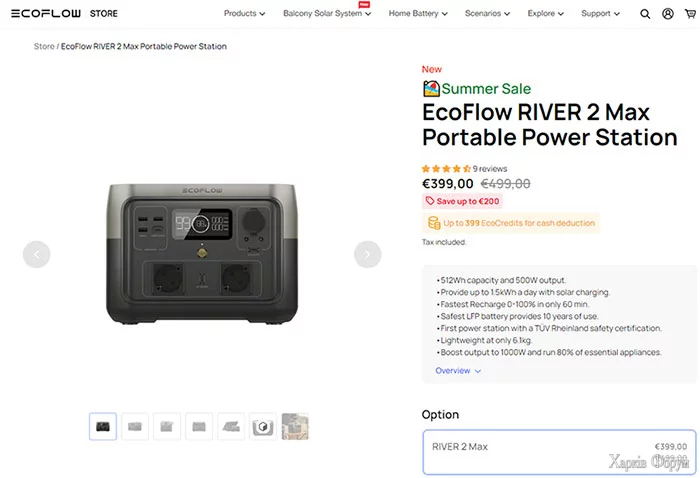The image size is (700, 478).
Task: Select the RIVER 2 Max option
Action: 556,452
